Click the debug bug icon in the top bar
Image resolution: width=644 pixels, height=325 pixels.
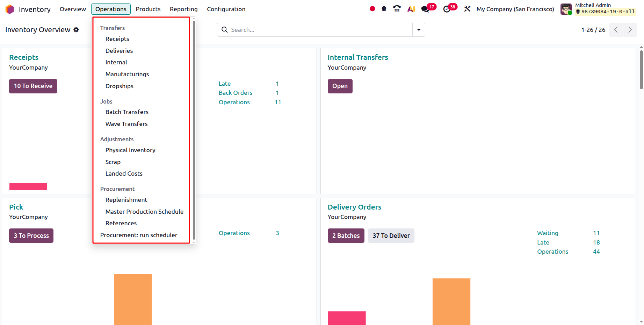coord(384,9)
